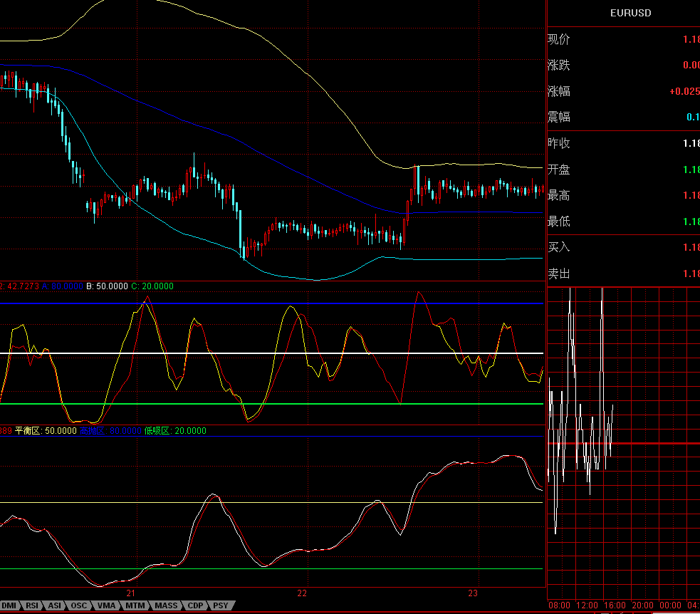Select the MTM indicator tab

[135, 605]
